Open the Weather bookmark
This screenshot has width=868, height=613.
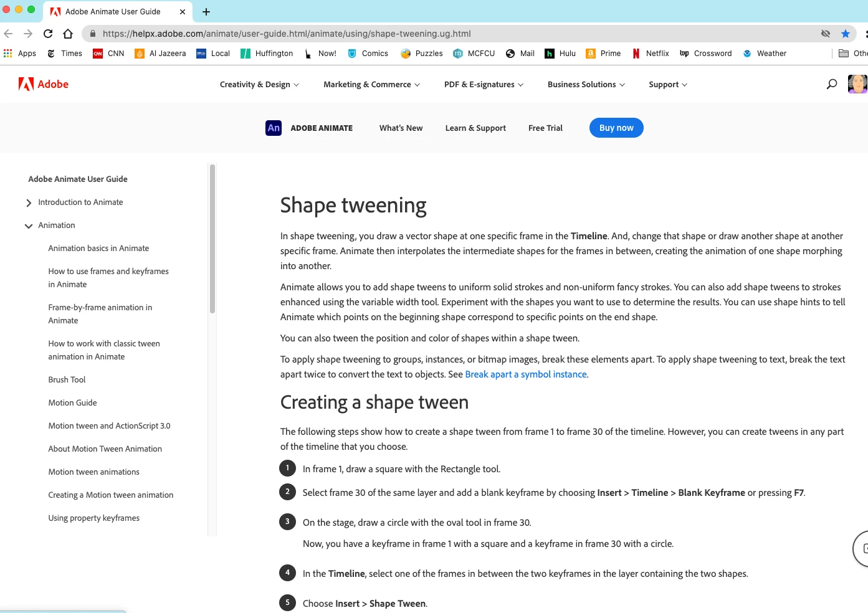[765, 54]
